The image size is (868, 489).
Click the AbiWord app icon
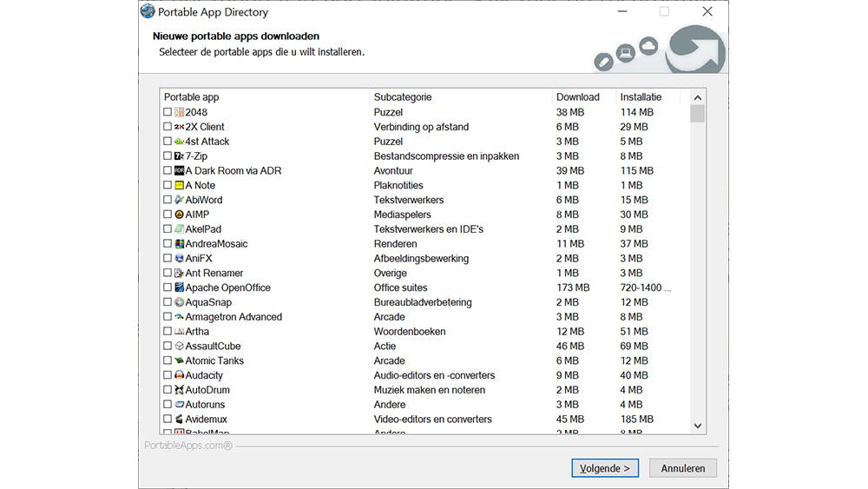pos(179,200)
